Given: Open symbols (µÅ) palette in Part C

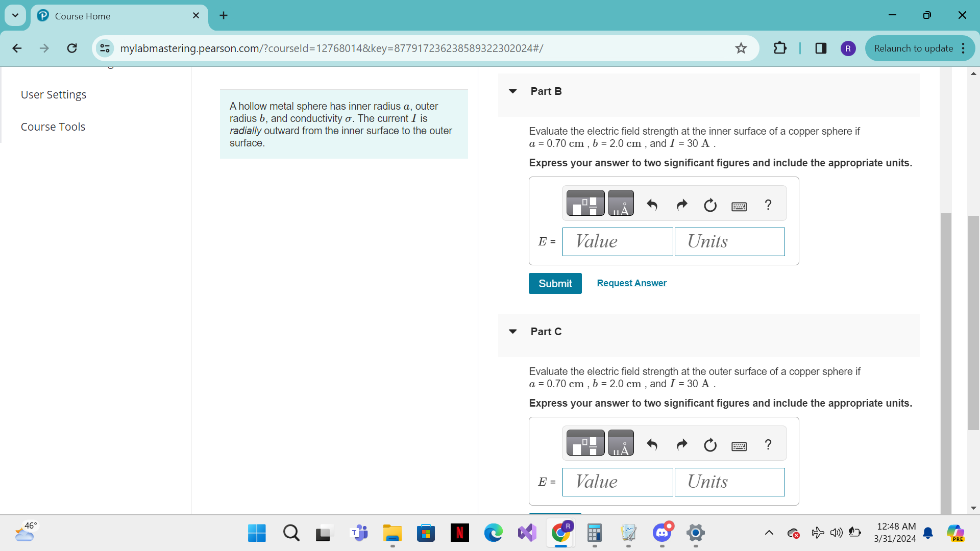Looking at the screenshot, I should (x=621, y=443).
